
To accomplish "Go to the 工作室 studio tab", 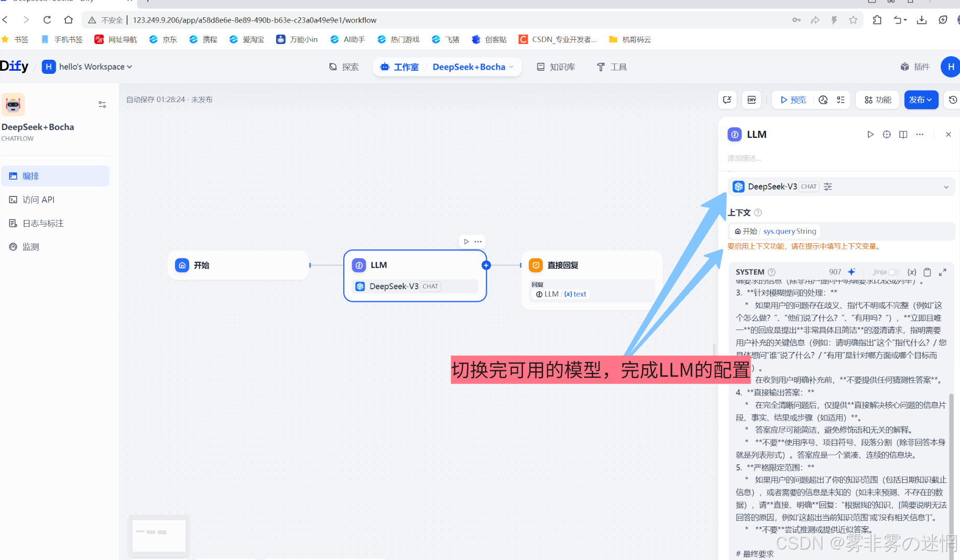I will click(x=399, y=67).
